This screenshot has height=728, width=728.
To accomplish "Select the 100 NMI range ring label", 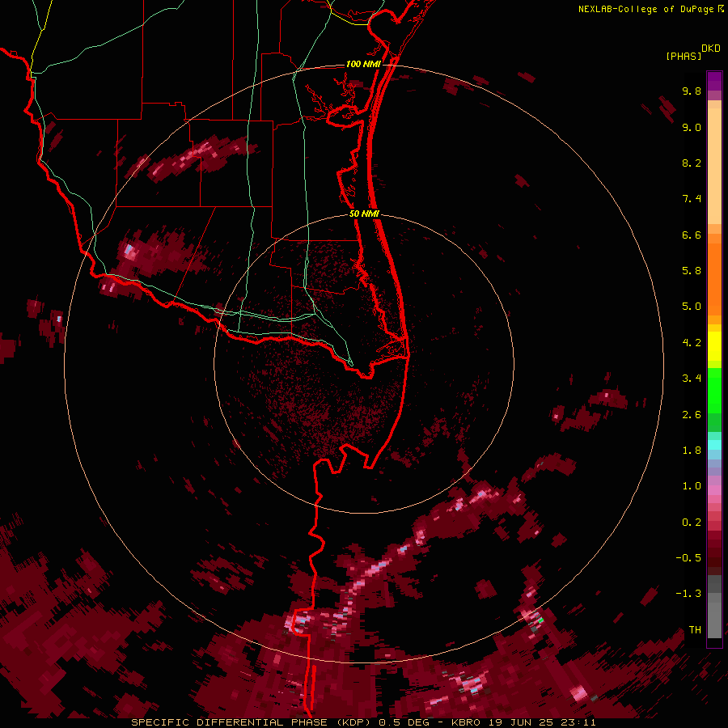I will pos(363,64).
